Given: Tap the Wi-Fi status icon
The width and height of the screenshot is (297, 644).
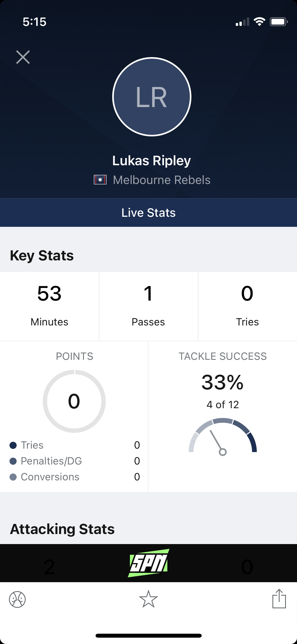Looking at the screenshot, I should click(259, 22).
